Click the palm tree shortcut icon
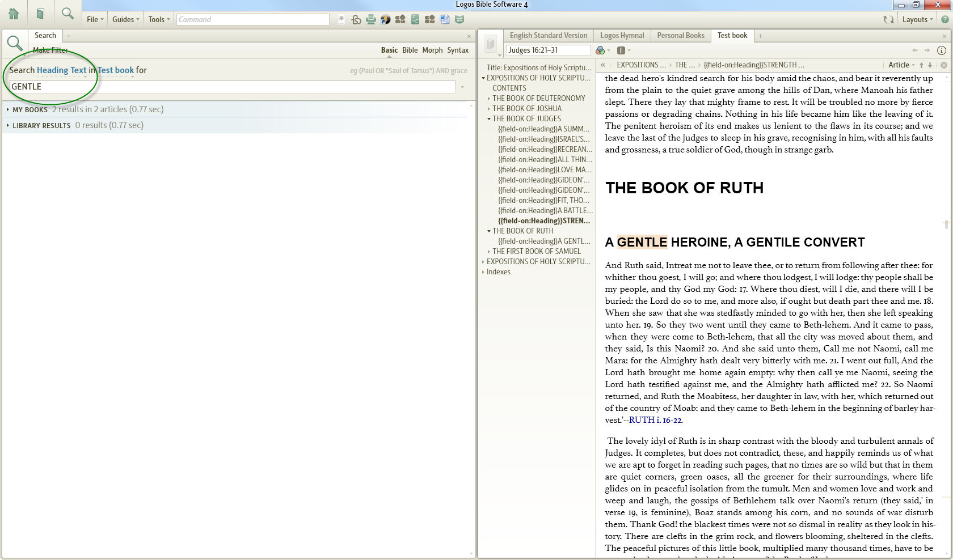The width and height of the screenshot is (953, 560). 341,19
